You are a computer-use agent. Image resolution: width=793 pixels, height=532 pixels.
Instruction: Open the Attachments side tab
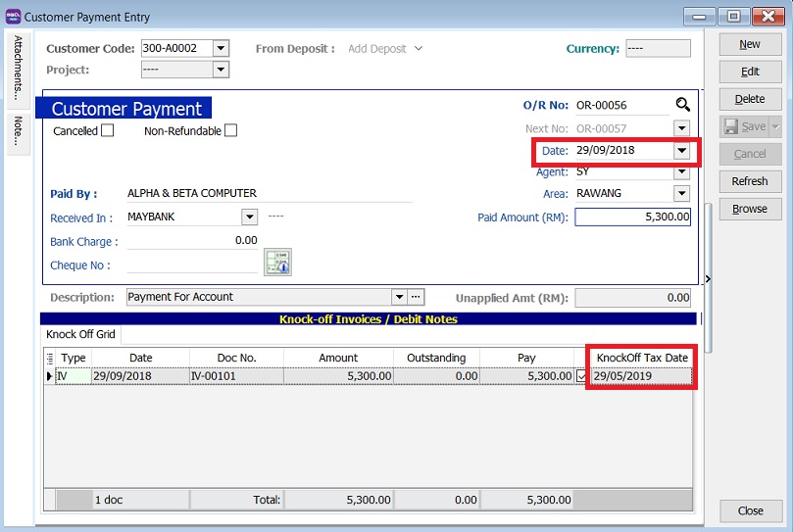(18, 69)
